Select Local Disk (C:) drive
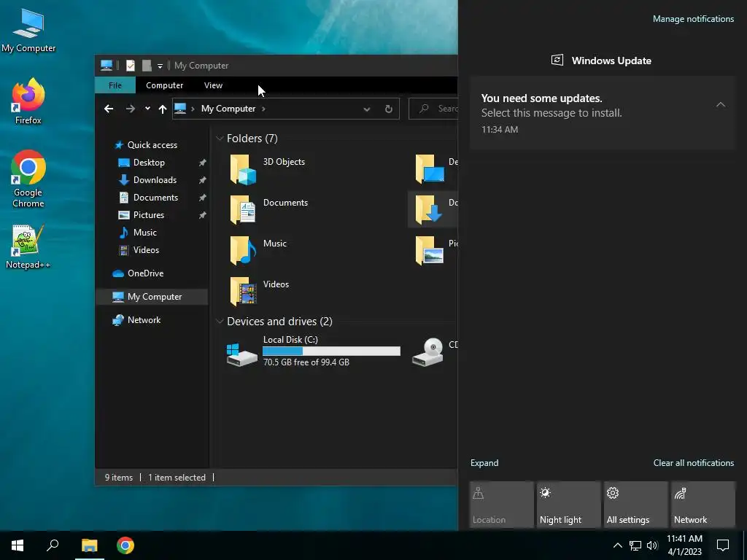Image resolution: width=747 pixels, height=560 pixels. (314, 351)
